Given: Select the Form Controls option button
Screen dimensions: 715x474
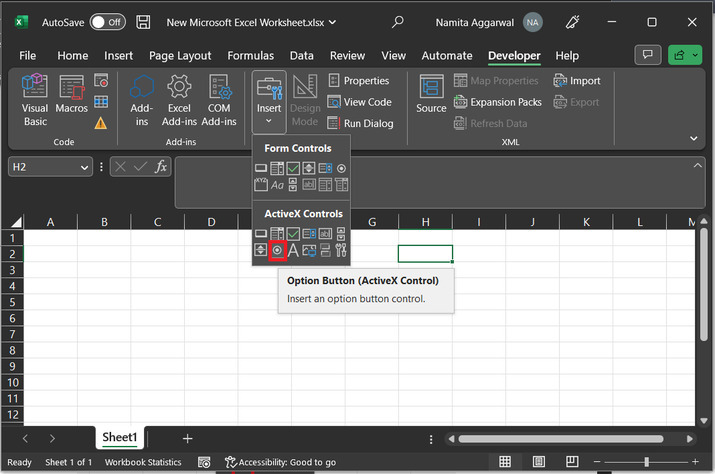Looking at the screenshot, I should (x=341, y=169).
